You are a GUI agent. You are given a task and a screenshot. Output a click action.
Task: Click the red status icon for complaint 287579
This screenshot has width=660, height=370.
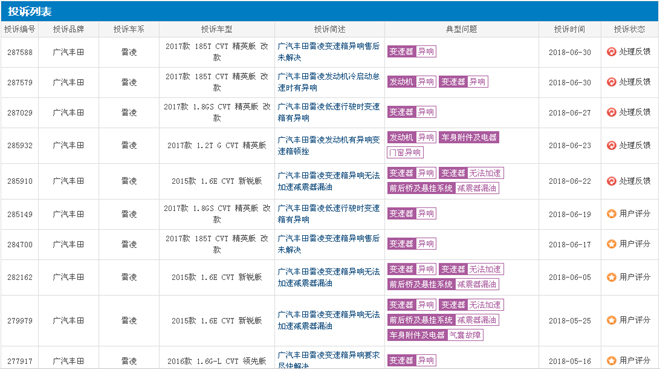click(611, 82)
